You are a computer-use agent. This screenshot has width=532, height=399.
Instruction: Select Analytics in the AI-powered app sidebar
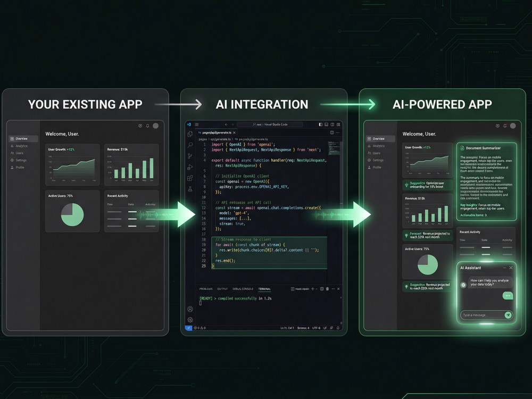[x=376, y=146]
